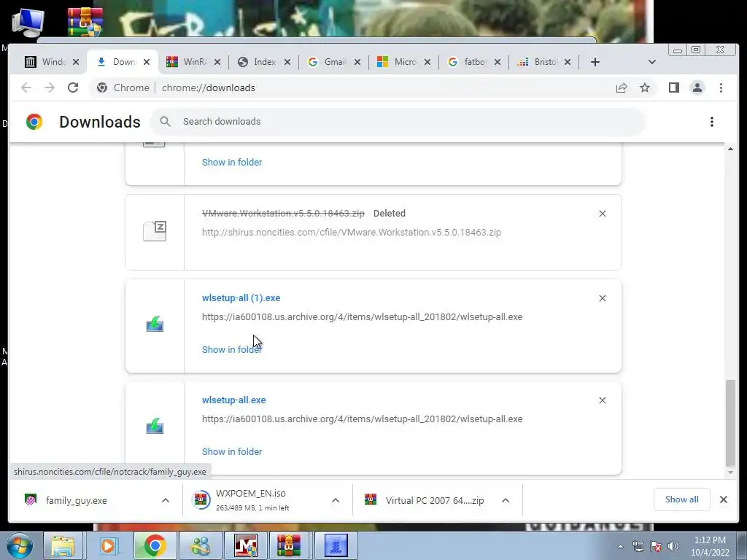
Task: Bookmark this page with the star
Action: coord(645,87)
